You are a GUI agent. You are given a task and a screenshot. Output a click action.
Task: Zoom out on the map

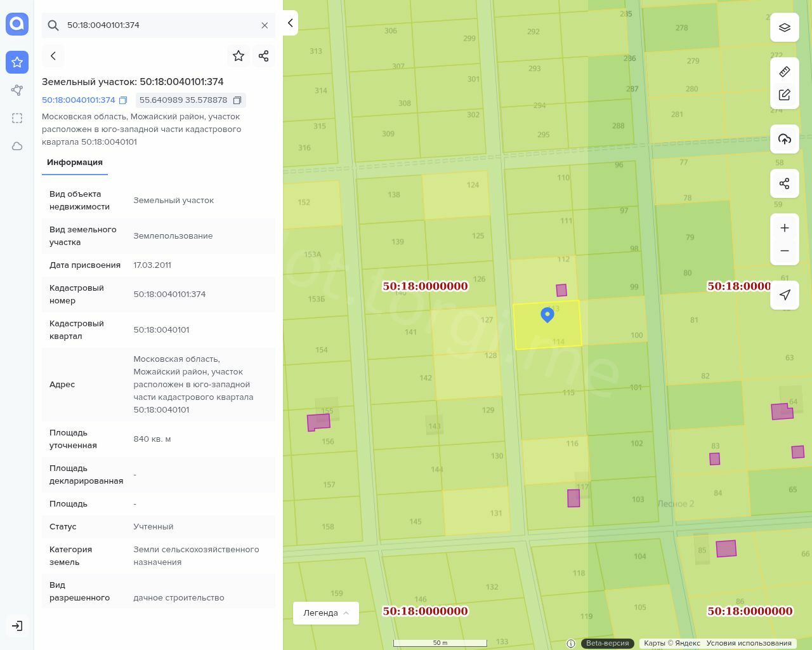click(x=785, y=251)
